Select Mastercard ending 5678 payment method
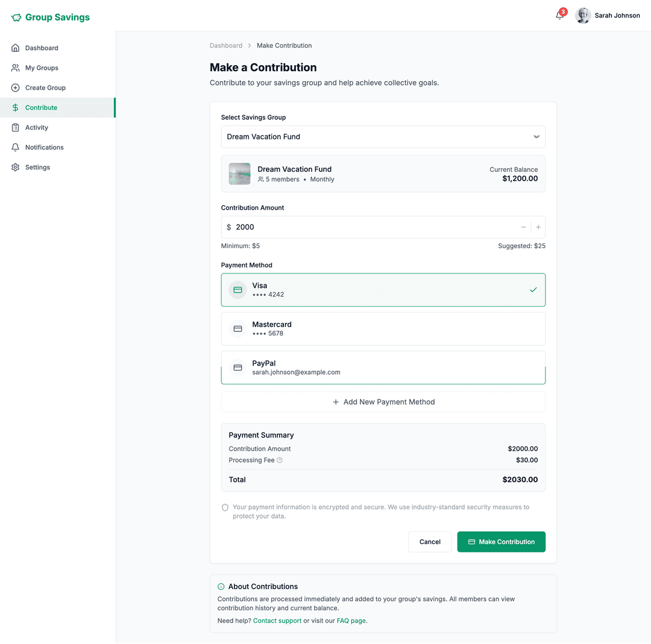This screenshot has height=644, width=651. tap(383, 329)
